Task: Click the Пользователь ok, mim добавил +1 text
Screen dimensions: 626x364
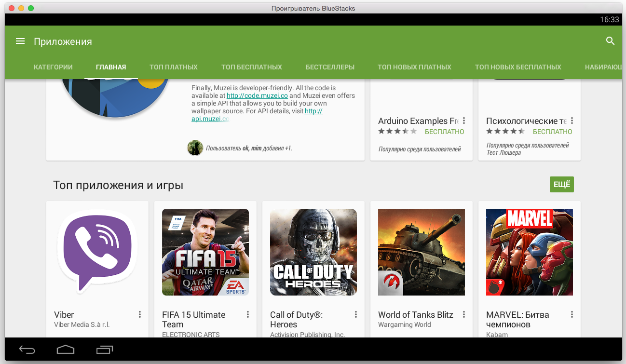Action: click(x=249, y=148)
